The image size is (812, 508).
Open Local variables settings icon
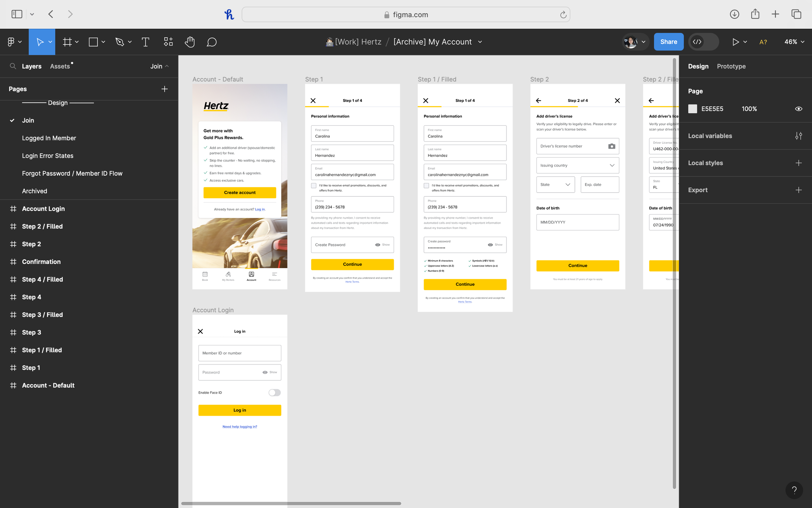point(799,136)
